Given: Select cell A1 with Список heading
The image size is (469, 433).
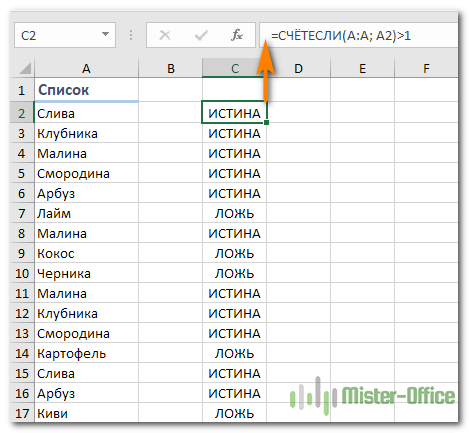Looking at the screenshot, I should click(x=86, y=90).
